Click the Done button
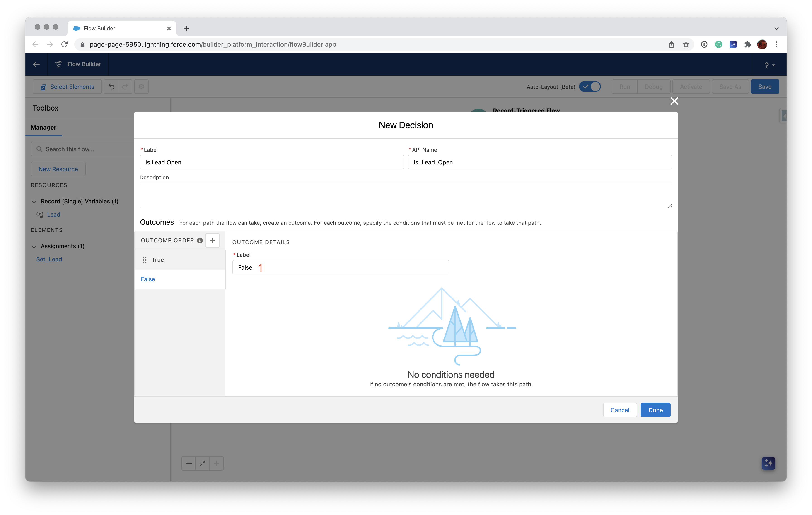Image resolution: width=812 pixels, height=515 pixels. pyautogui.click(x=655, y=410)
